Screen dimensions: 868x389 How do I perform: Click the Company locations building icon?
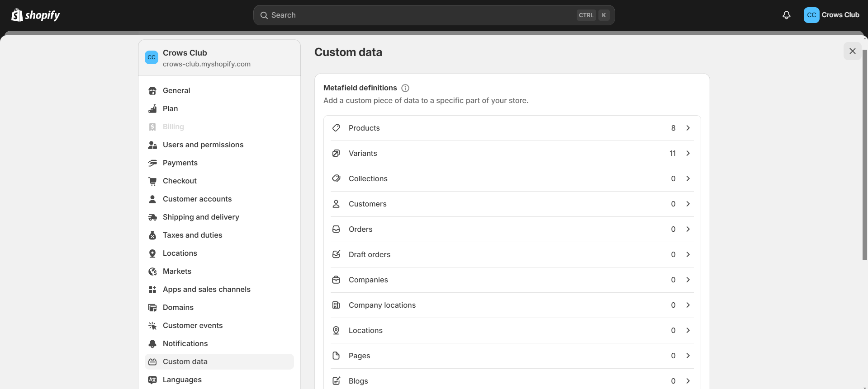point(336,305)
